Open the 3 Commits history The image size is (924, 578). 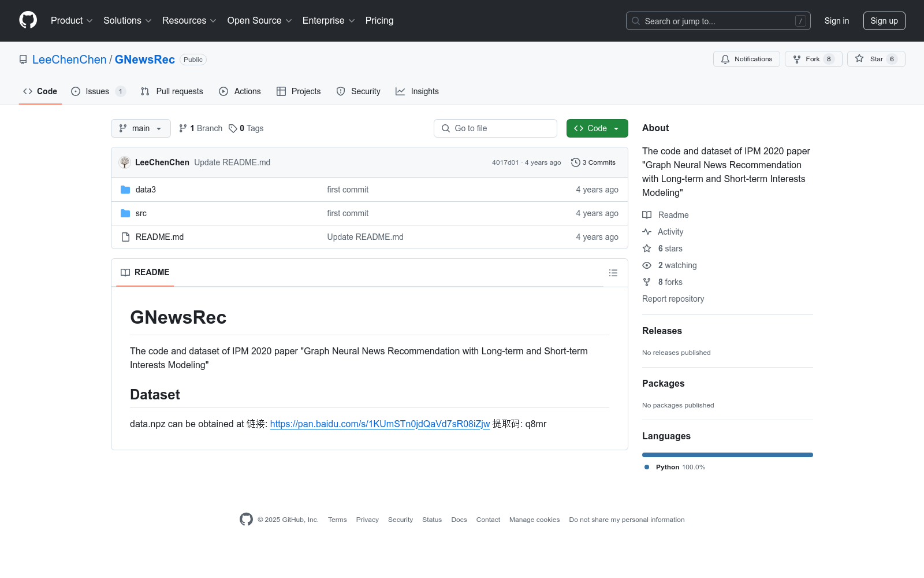click(594, 162)
